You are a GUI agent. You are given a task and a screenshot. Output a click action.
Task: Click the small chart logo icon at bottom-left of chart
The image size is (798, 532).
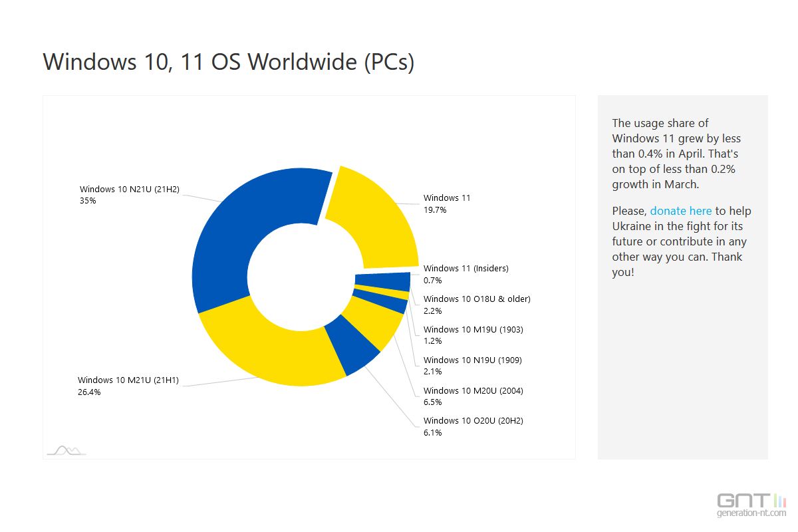66,451
